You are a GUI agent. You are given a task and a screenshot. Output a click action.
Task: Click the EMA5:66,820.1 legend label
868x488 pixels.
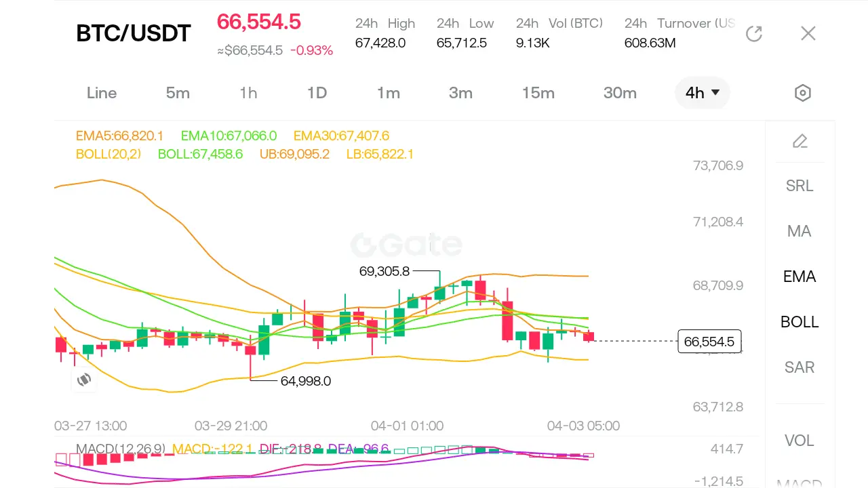click(x=120, y=136)
